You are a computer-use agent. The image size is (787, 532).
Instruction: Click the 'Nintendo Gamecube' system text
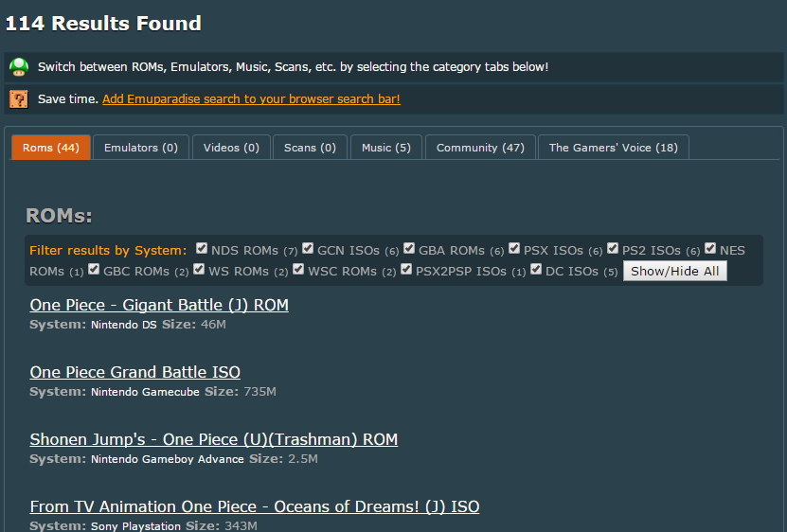pos(145,392)
